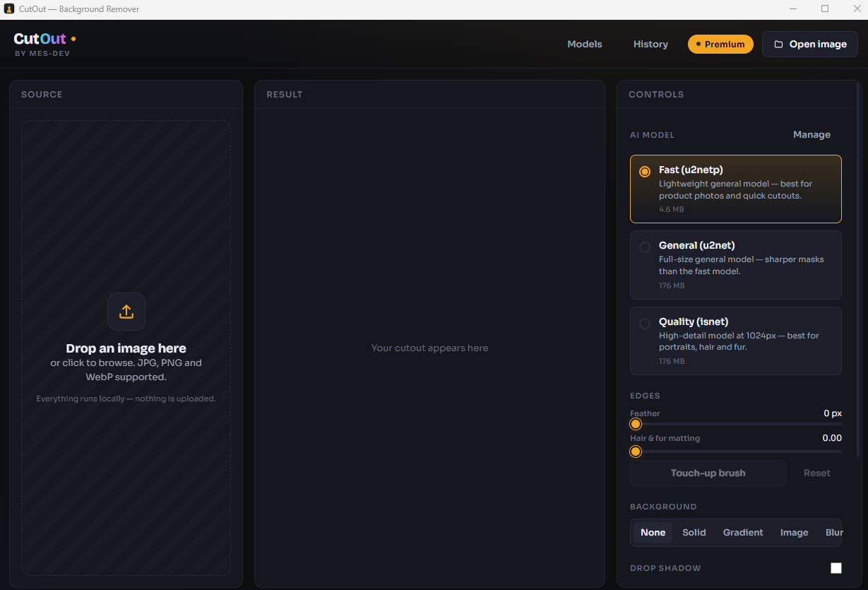Viewport: 868px width, 590px height.
Task: Click the Hair & fur matting slider handle
Action: (636, 452)
